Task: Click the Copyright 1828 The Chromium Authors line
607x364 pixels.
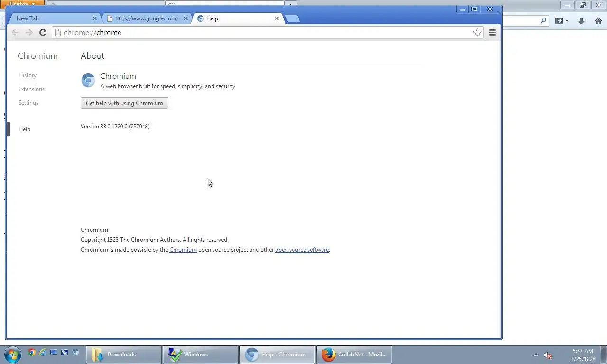Action: [155, 240]
